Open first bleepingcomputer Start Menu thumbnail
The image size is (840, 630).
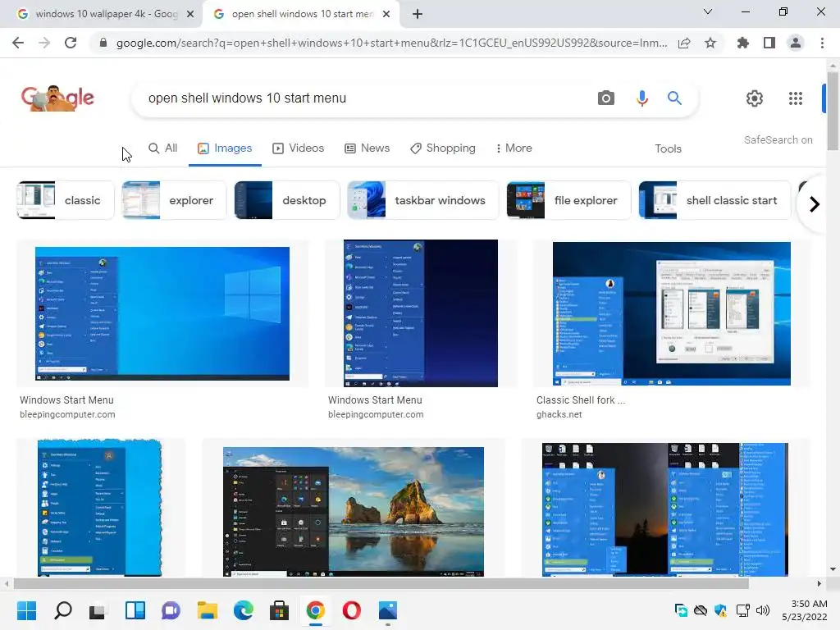162,313
